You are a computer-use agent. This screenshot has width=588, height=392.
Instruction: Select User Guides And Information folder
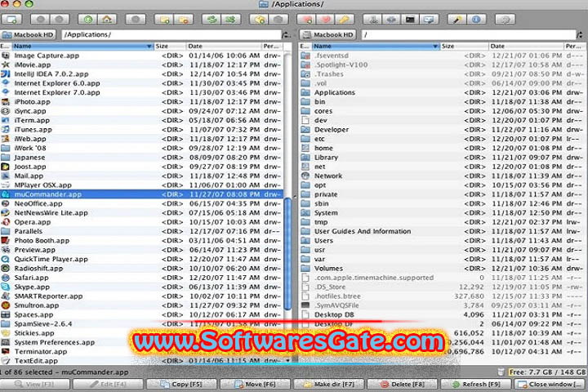pyautogui.click(x=442, y=231)
